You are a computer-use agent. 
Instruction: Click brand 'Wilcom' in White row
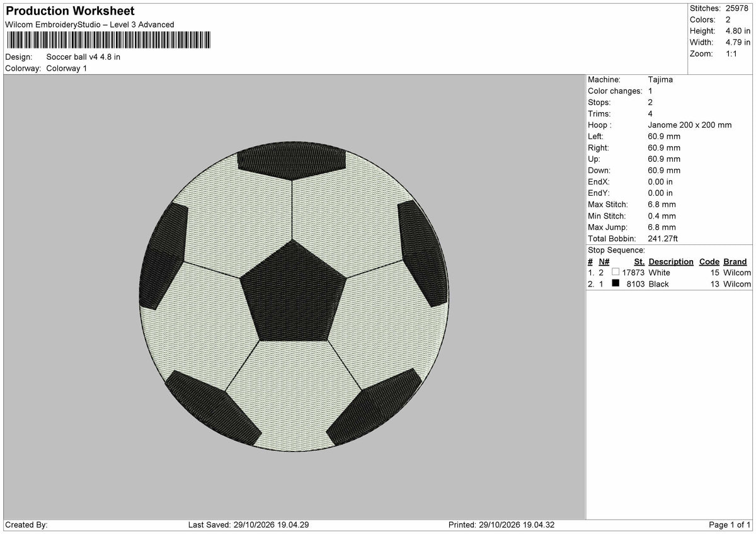[x=737, y=273]
